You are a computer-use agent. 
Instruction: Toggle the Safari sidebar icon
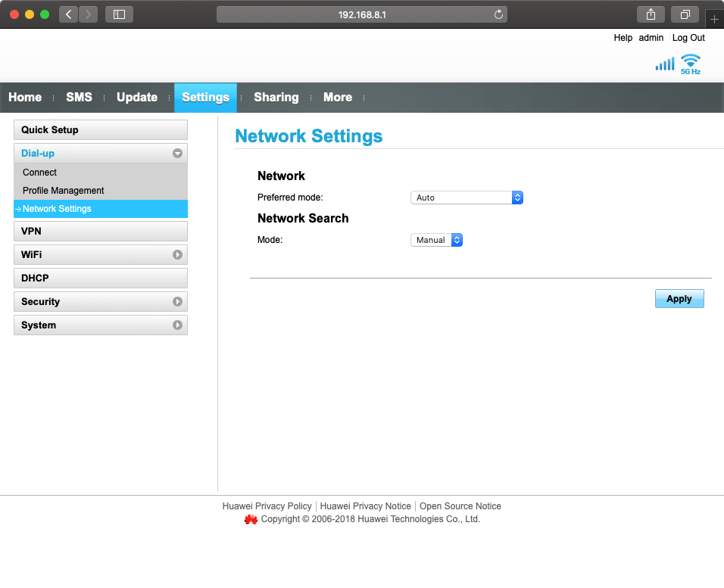(119, 14)
